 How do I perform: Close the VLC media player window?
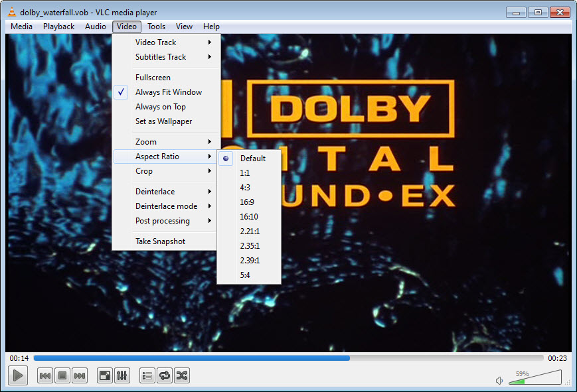click(x=560, y=12)
